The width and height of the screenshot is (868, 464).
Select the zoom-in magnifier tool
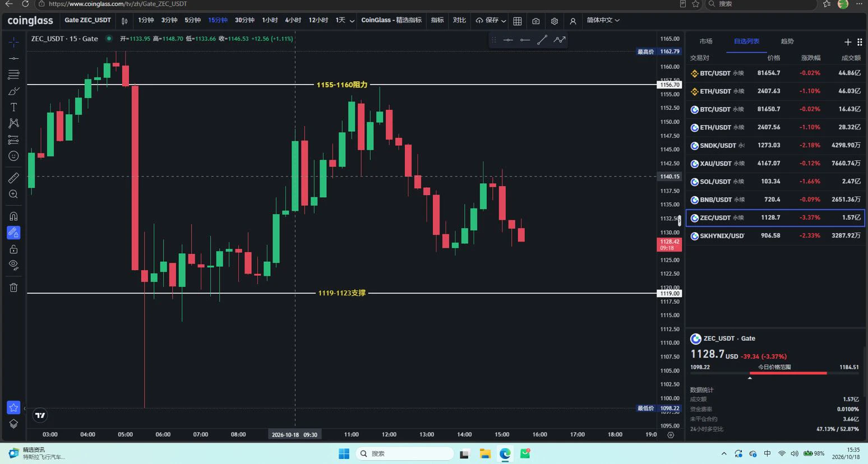tap(13, 194)
